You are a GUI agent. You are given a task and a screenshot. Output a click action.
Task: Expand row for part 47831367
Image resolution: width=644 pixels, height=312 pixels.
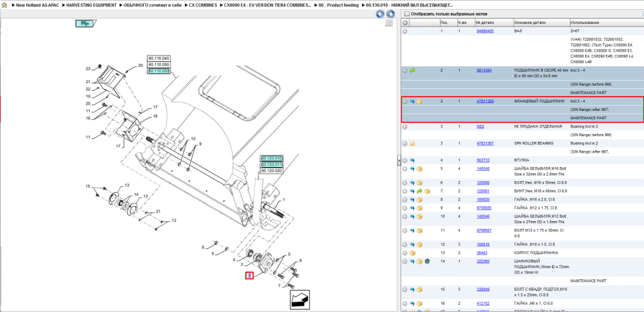tap(405, 144)
